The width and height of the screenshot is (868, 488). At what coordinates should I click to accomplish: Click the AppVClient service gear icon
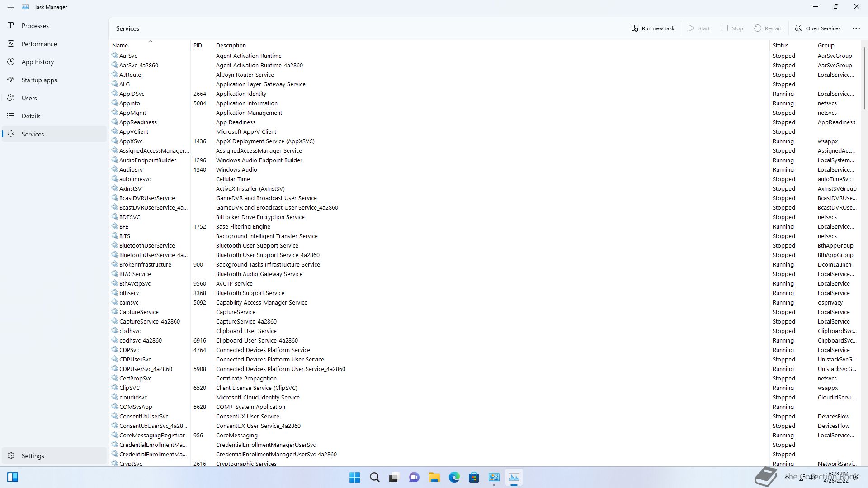(115, 131)
